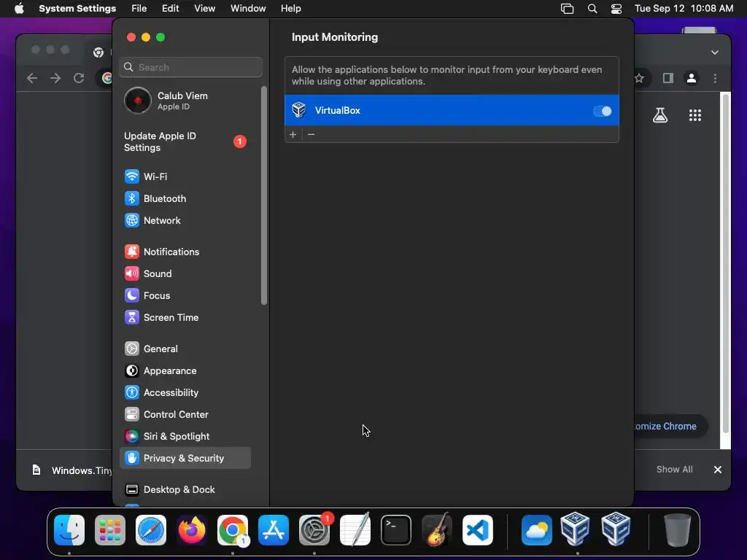Toggle Chrome side panel
This screenshot has height=560, width=747.
pos(668,78)
